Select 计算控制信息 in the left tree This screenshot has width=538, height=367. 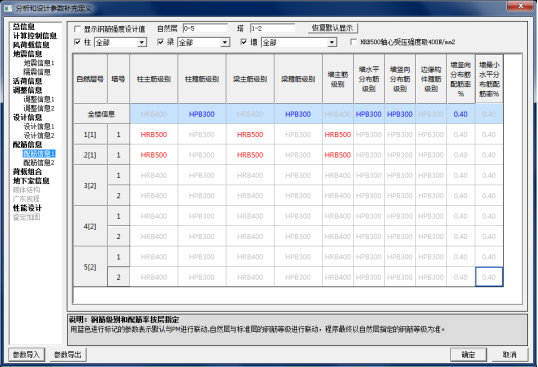35,36
